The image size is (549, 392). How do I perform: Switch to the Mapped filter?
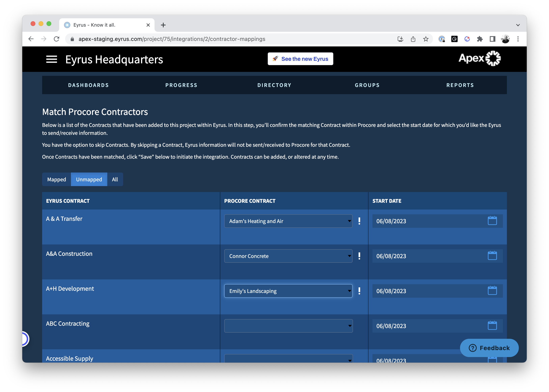click(x=56, y=179)
